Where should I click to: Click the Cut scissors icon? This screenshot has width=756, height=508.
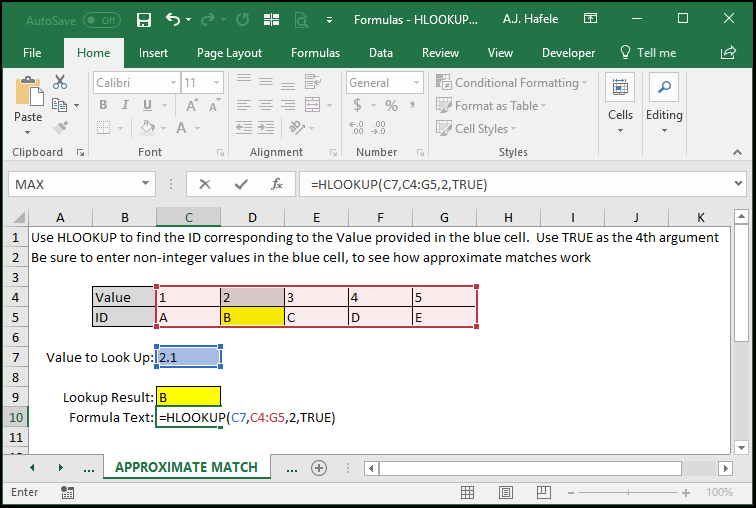click(x=60, y=82)
